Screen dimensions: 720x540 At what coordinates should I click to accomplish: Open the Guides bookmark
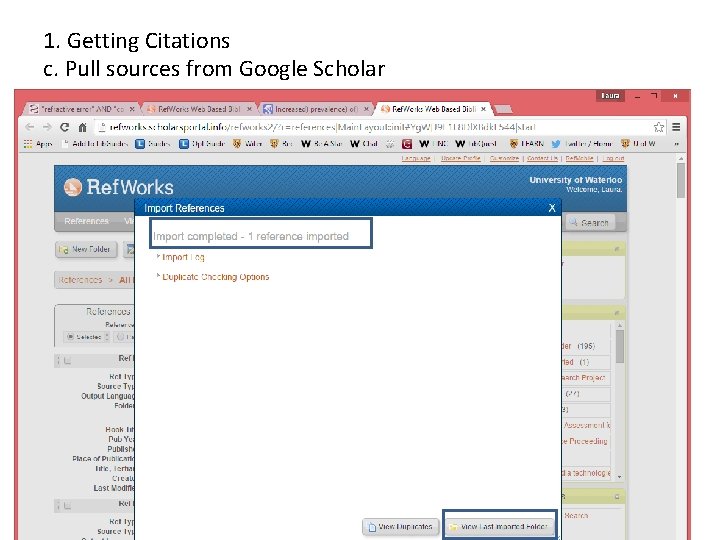click(153, 144)
